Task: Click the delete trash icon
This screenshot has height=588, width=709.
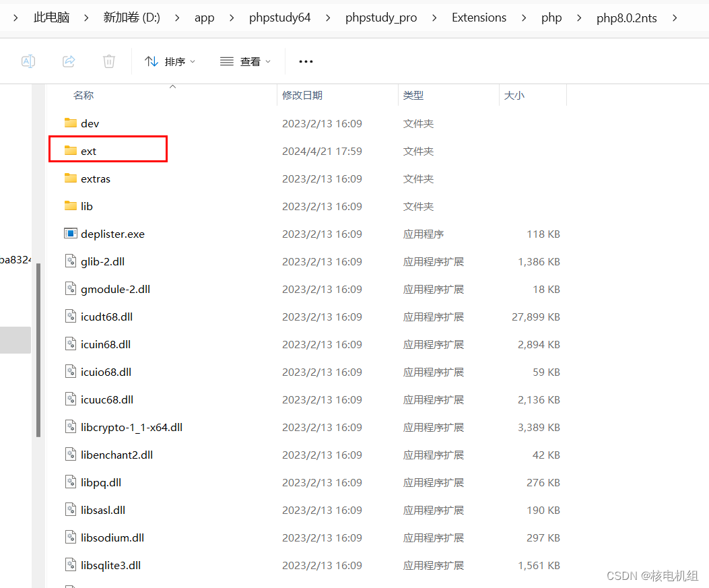Action: point(108,61)
